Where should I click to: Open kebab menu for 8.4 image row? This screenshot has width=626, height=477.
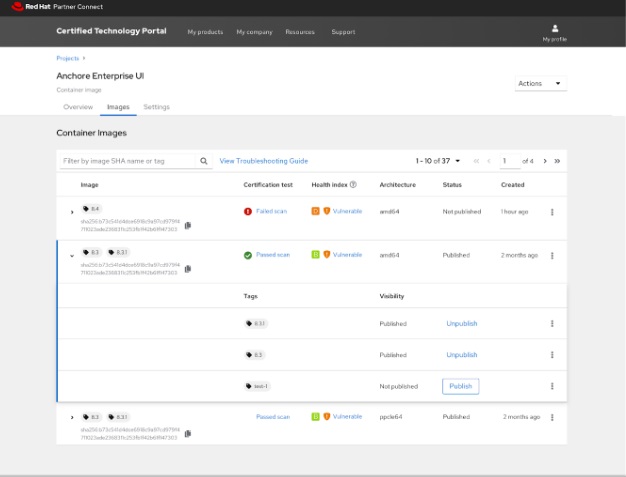[x=552, y=212]
